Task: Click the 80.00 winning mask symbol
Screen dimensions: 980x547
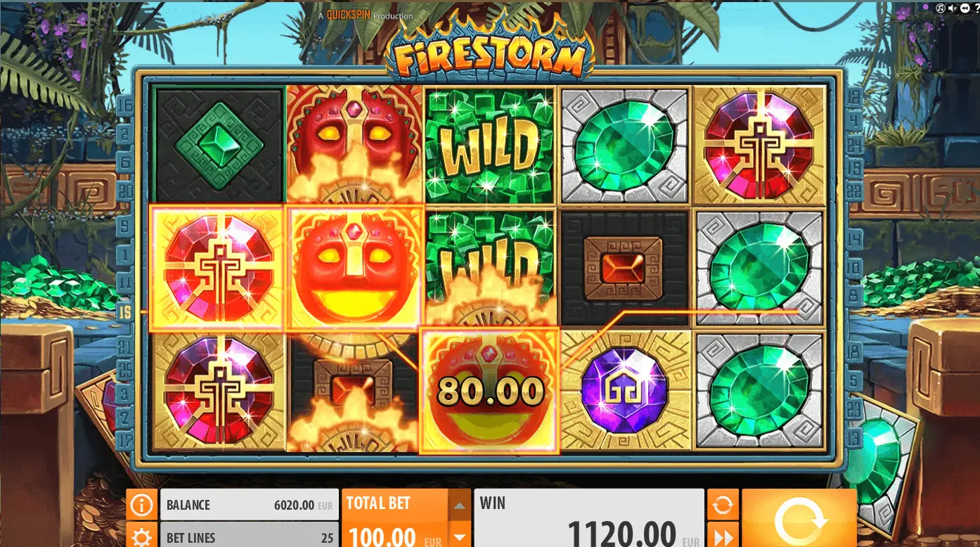Action: pyautogui.click(x=489, y=390)
